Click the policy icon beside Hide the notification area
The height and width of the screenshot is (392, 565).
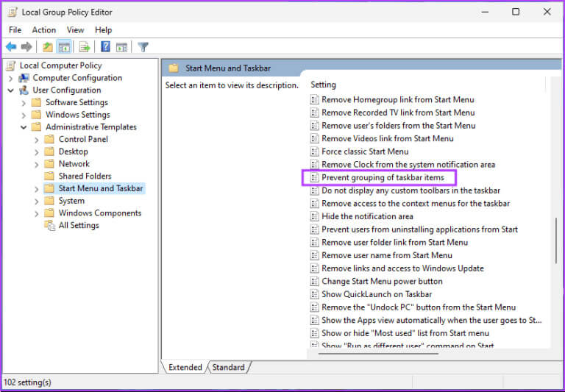[315, 216]
